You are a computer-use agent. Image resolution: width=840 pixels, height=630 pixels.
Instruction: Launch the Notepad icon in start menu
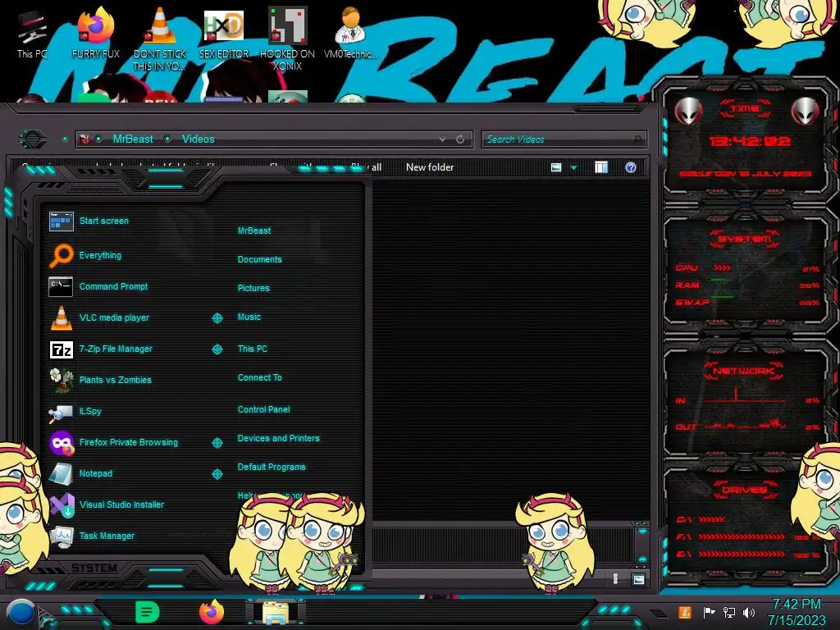(x=61, y=473)
